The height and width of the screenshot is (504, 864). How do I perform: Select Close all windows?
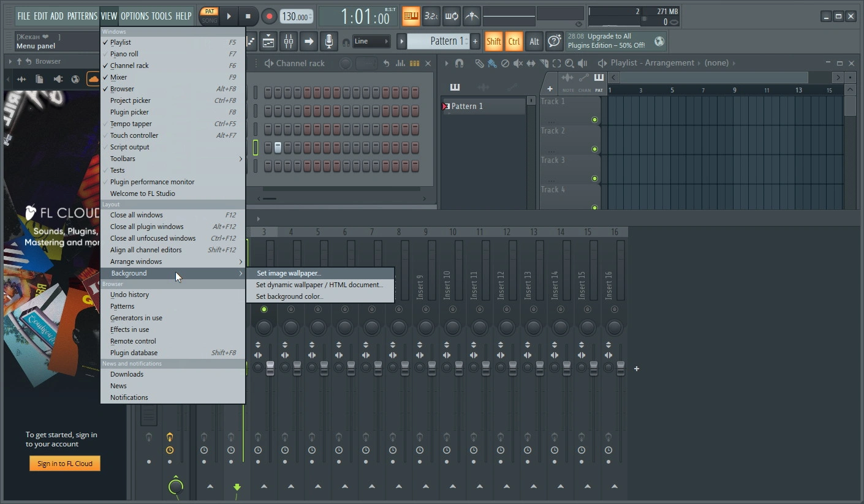coord(173,215)
